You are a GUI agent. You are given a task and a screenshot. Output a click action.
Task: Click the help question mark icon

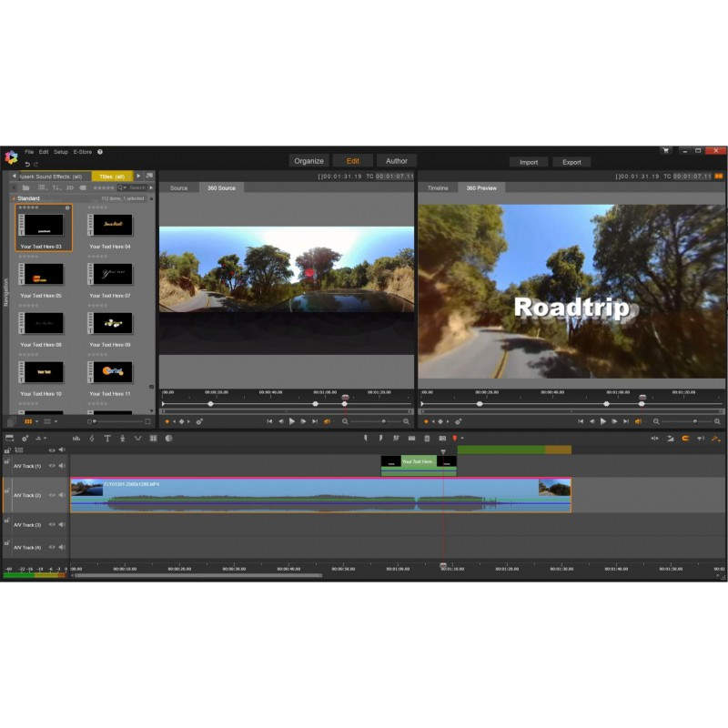[x=100, y=152]
